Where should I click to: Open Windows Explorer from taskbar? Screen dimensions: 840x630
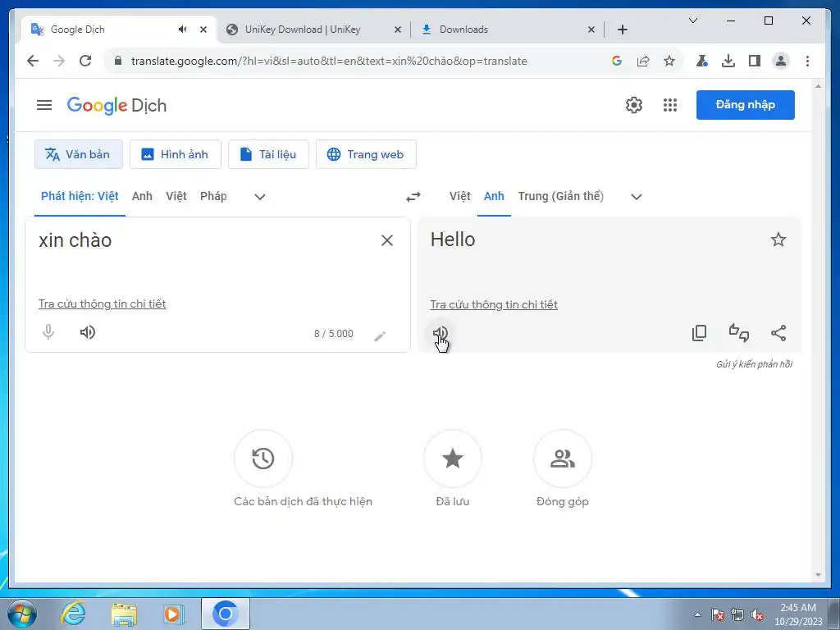pyautogui.click(x=124, y=614)
